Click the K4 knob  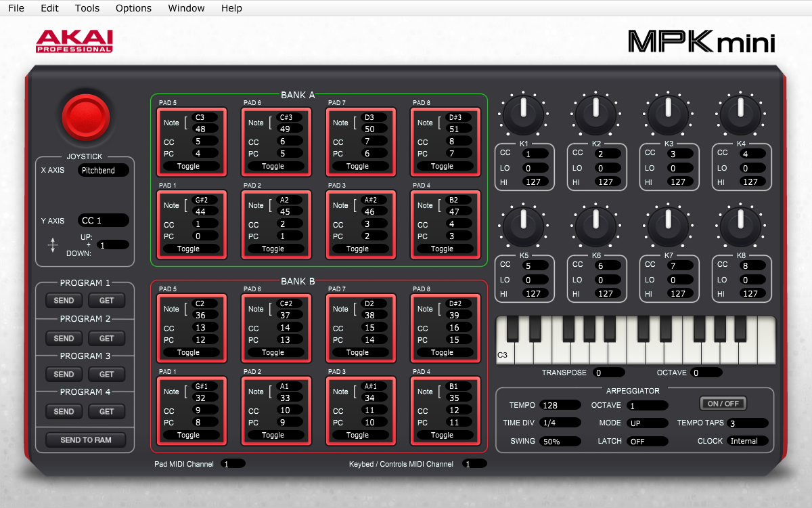tap(740, 113)
